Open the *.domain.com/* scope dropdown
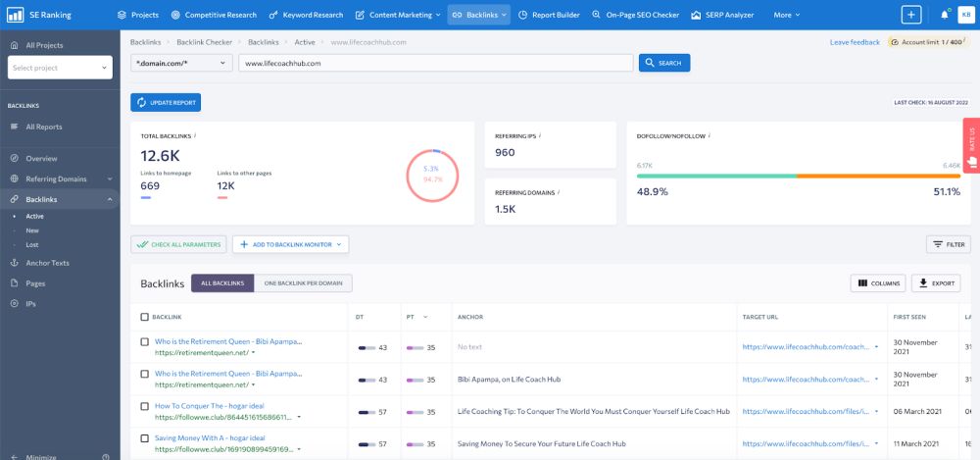This screenshot has width=980, height=460. pyautogui.click(x=181, y=63)
